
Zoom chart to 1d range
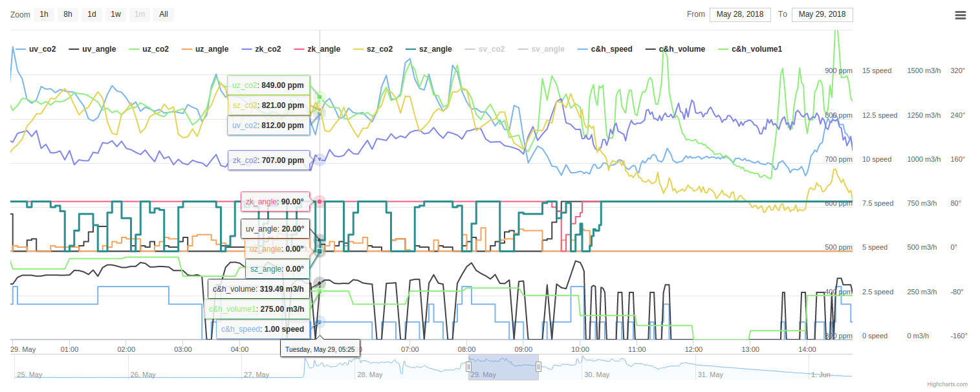pyautogui.click(x=92, y=14)
